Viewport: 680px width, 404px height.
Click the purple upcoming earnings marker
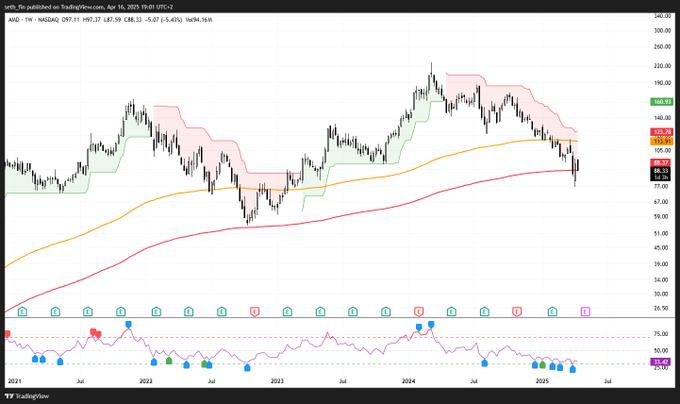(585, 311)
